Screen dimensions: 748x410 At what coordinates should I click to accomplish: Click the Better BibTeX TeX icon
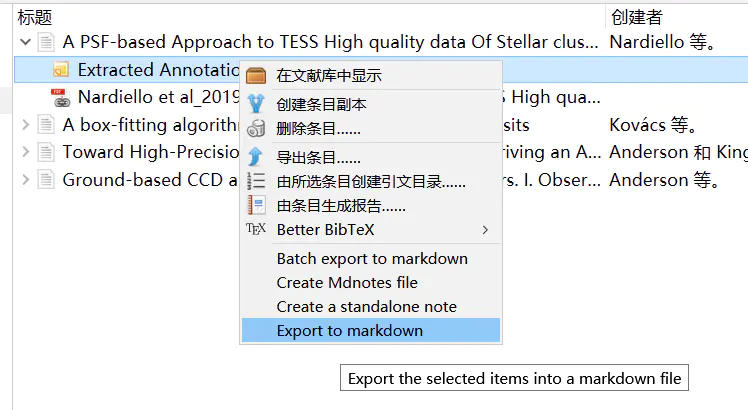[256, 229]
